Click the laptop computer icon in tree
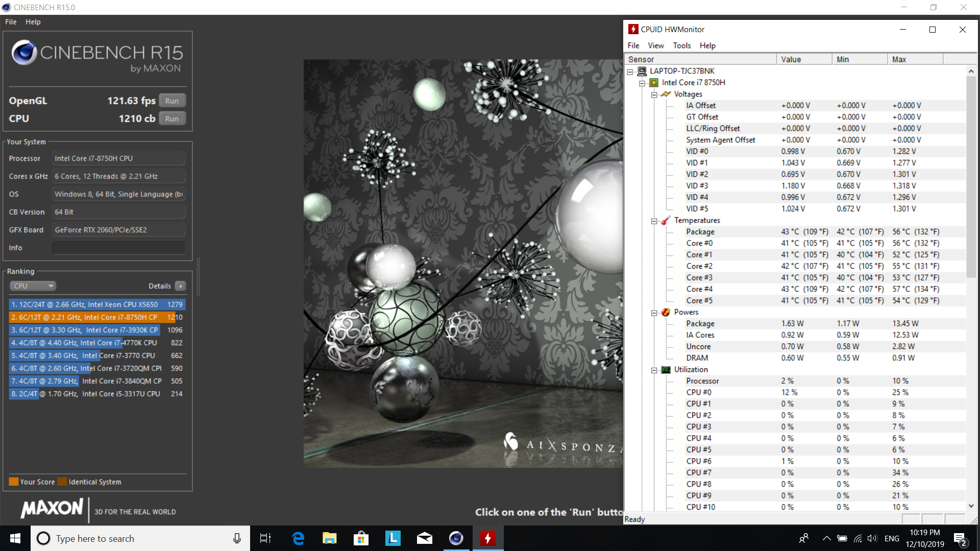The image size is (980, 551). [x=642, y=71]
